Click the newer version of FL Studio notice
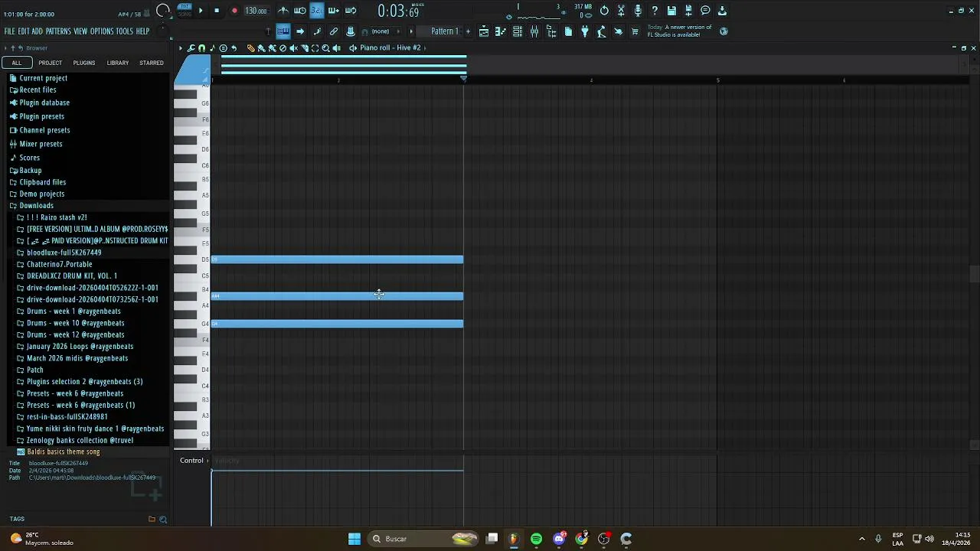Image resolution: width=980 pixels, height=551 pixels. (x=680, y=31)
